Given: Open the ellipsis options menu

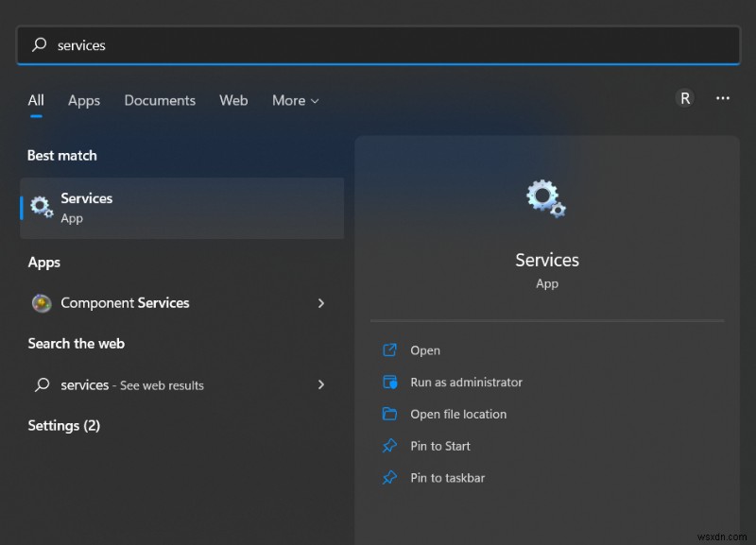Looking at the screenshot, I should pos(723,97).
